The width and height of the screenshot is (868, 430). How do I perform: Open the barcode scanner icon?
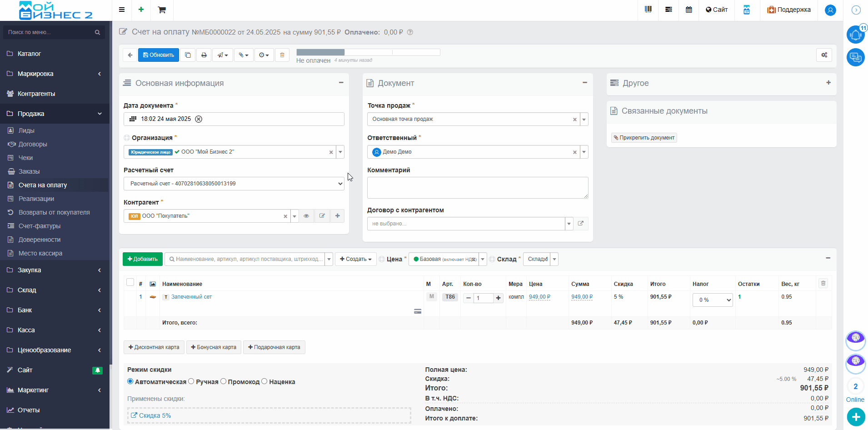click(x=648, y=10)
